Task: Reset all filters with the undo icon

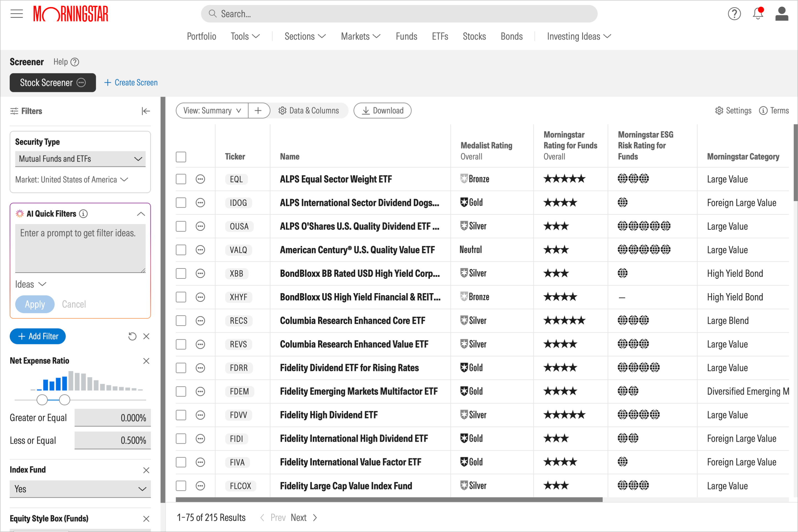Action: coord(132,336)
